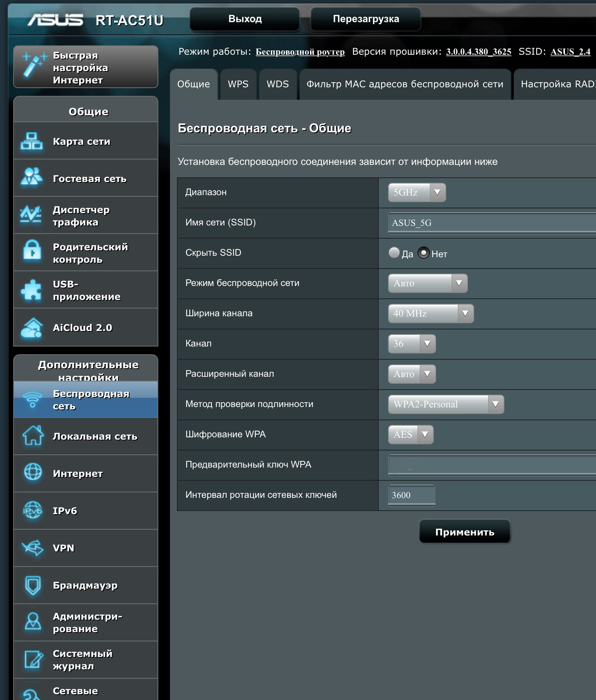
Task: Click the guest network icon (Гостевая сеть)
Action: pos(32,178)
